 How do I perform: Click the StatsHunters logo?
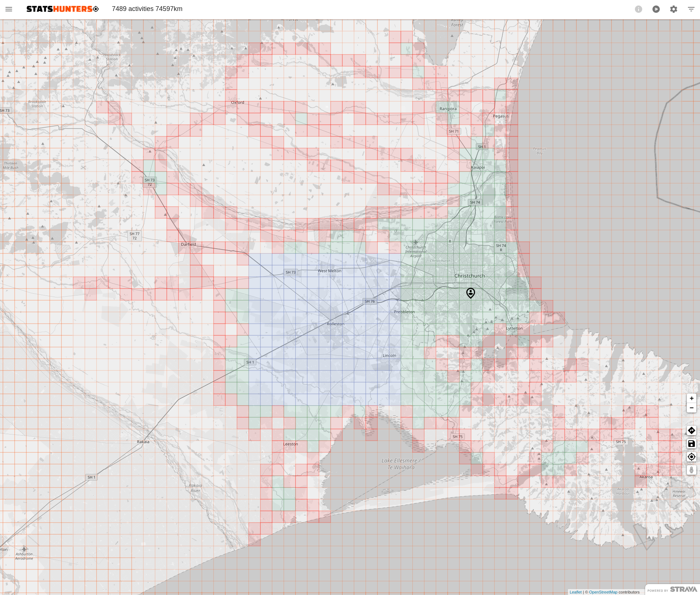63,9
